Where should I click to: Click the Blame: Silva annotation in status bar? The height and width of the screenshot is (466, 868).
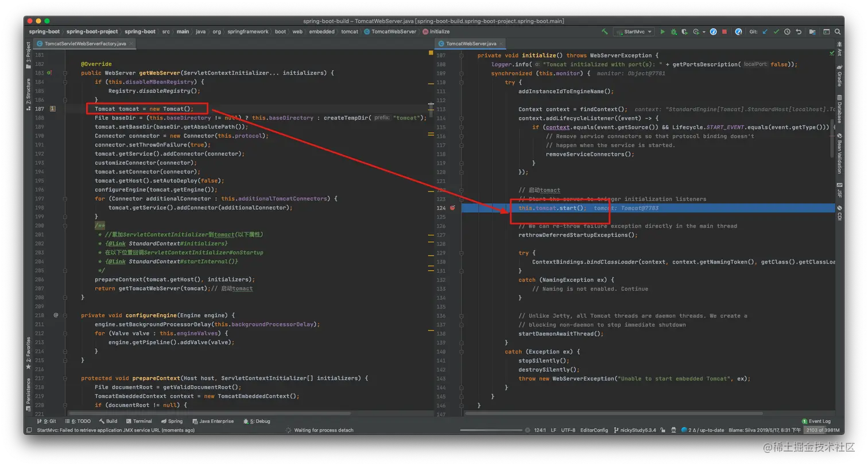765,430
